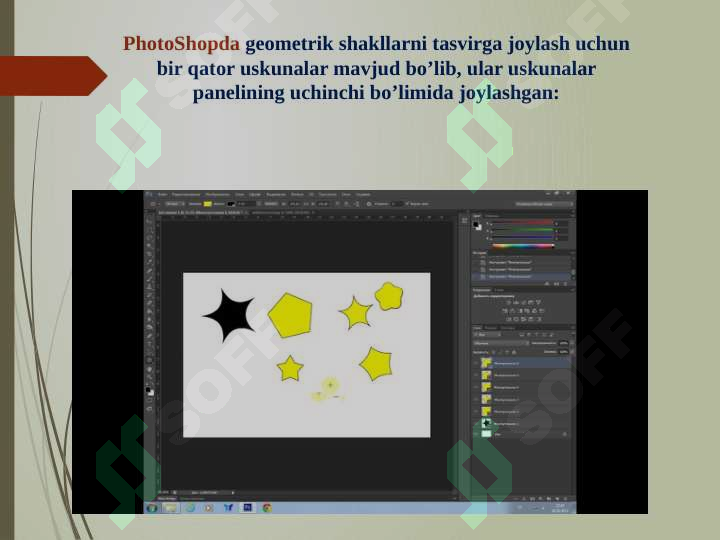Open the Filter menu in Photoshop

297,195
